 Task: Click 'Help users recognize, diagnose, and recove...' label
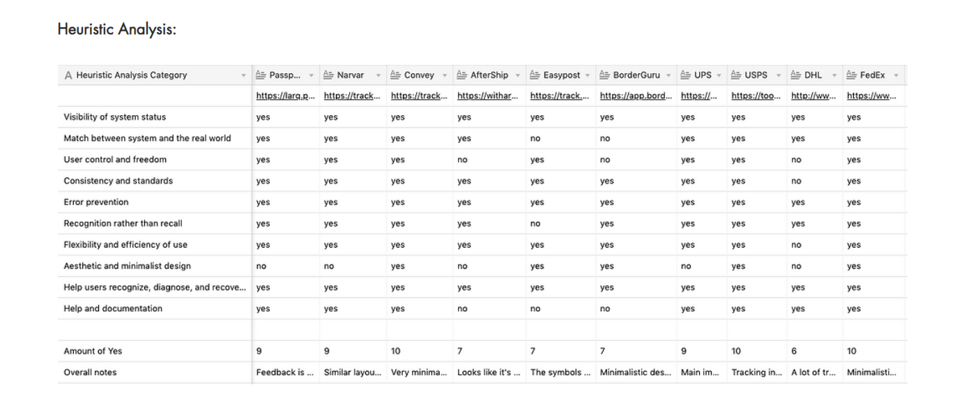point(155,287)
